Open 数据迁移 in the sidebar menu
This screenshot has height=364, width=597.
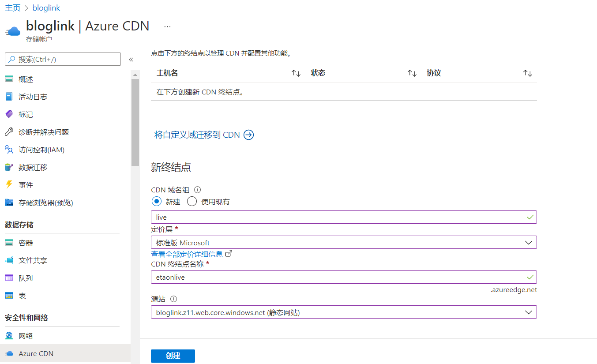(33, 167)
